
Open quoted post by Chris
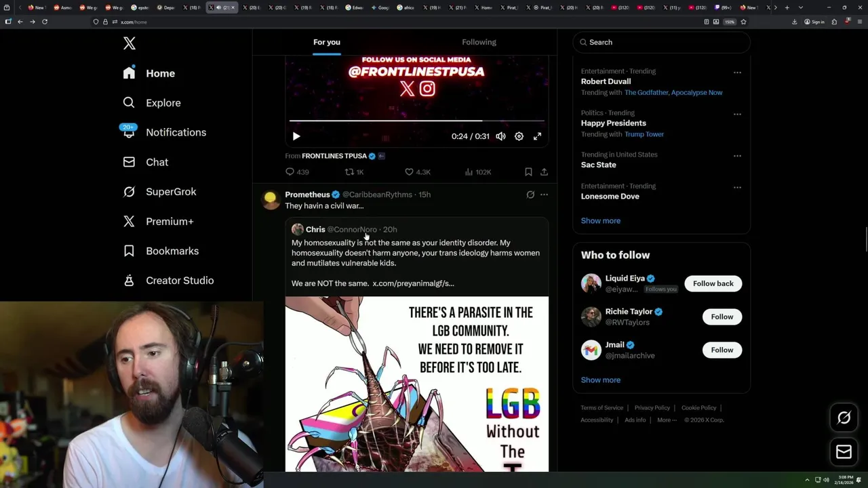coord(417,256)
